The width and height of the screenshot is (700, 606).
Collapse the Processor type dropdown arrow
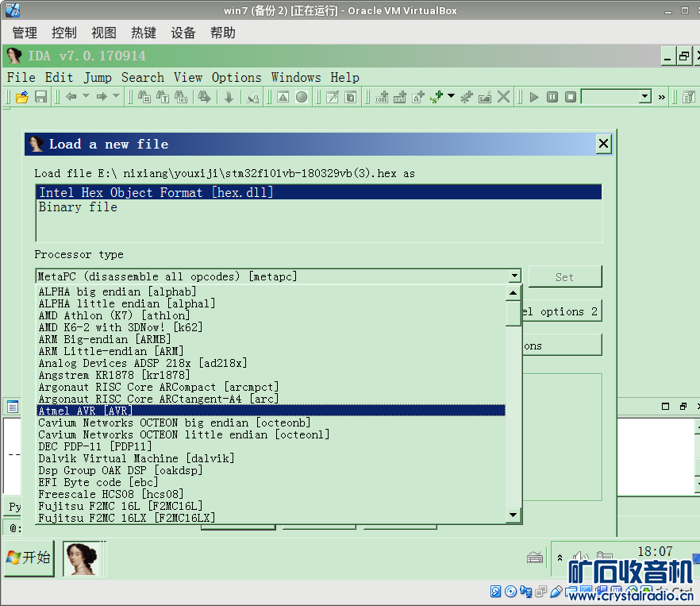click(514, 276)
